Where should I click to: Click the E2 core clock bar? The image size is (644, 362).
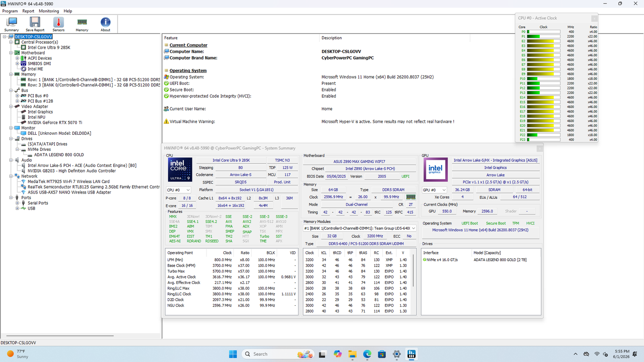[x=544, y=41]
